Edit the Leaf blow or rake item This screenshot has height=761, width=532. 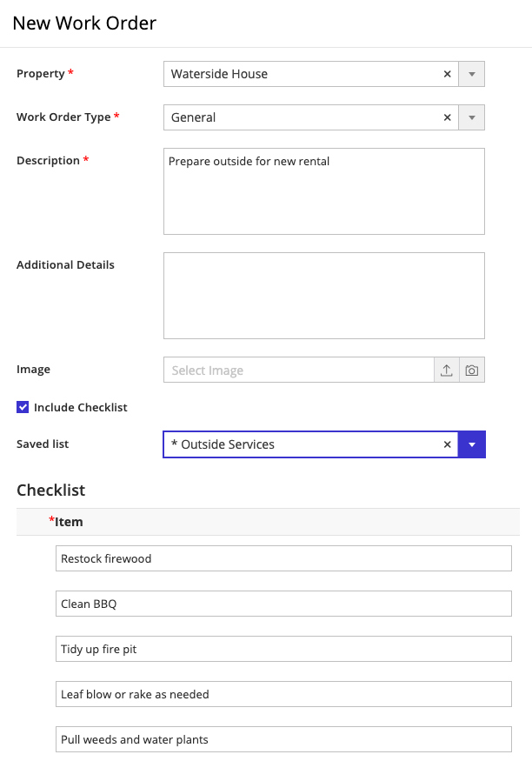pyautogui.click(x=283, y=694)
